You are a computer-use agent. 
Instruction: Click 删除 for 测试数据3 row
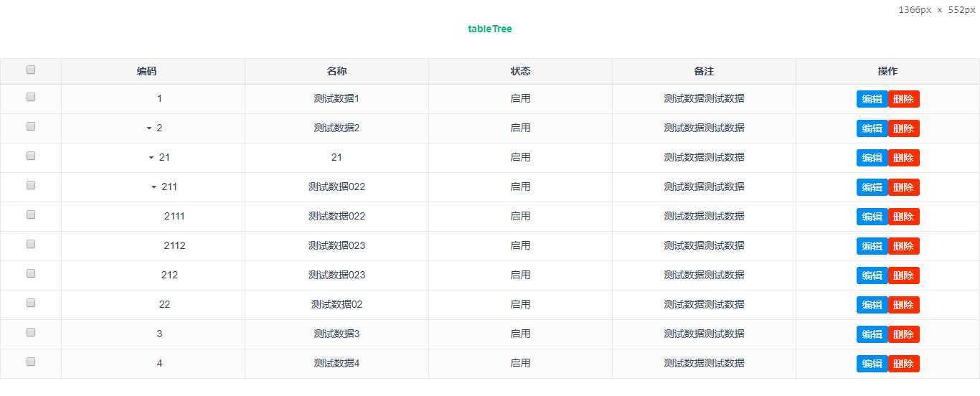[x=904, y=334]
